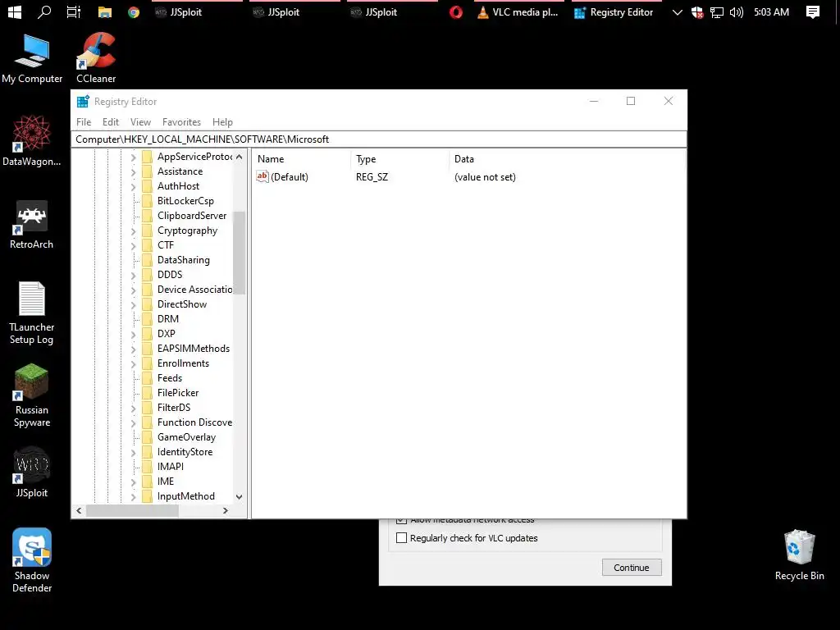Viewport: 840px width, 630px height.
Task: Open the taskbar search icon
Action: click(x=44, y=11)
